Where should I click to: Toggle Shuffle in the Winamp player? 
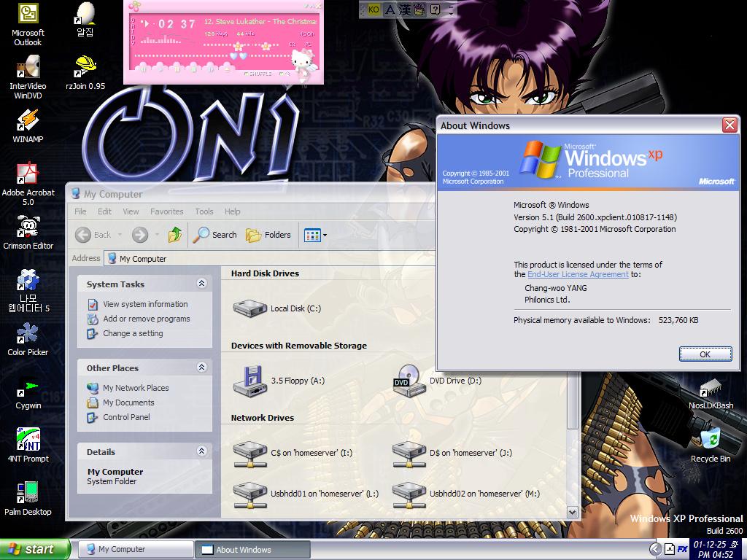coord(260,74)
